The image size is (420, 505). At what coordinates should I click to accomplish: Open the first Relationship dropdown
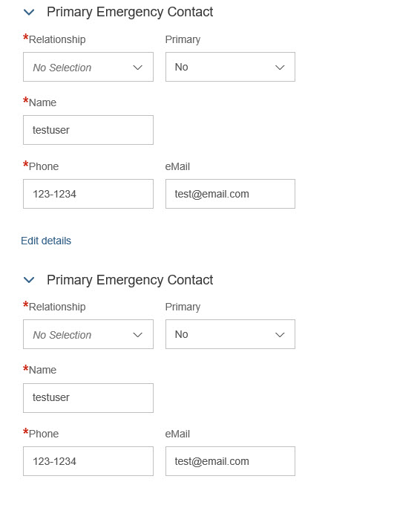click(88, 67)
